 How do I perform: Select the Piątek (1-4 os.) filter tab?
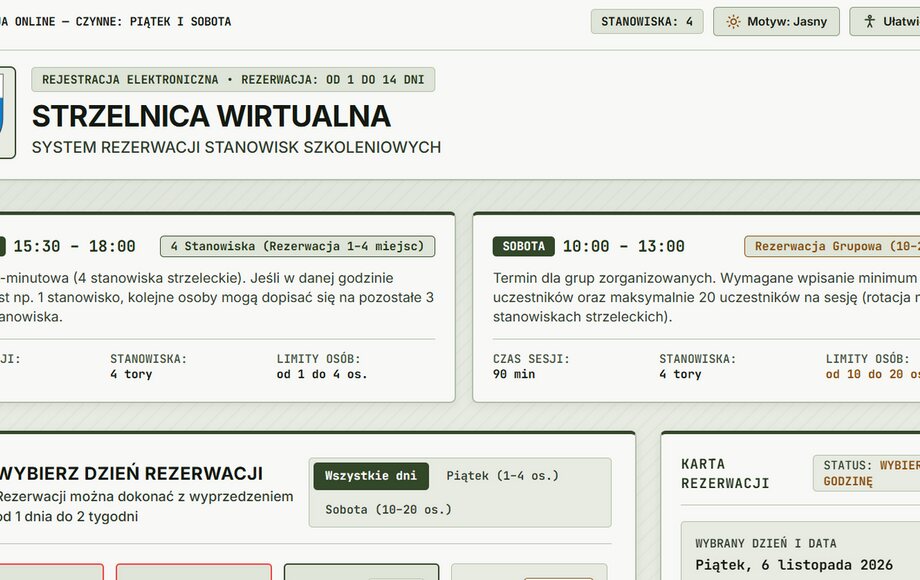coord(502,476)
